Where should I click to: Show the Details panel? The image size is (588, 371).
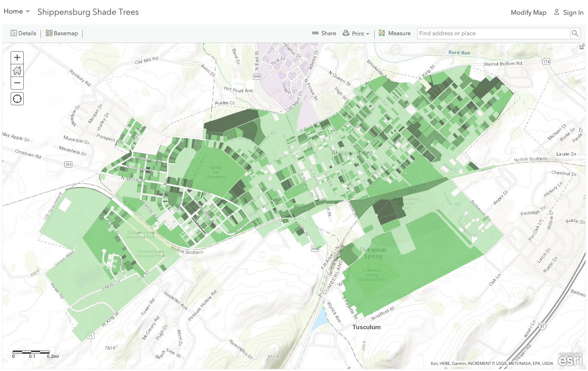[x=23, y=34]
